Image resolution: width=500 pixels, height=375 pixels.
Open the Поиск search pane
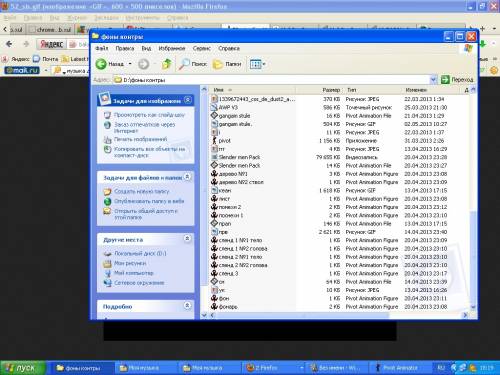point(193,64)
